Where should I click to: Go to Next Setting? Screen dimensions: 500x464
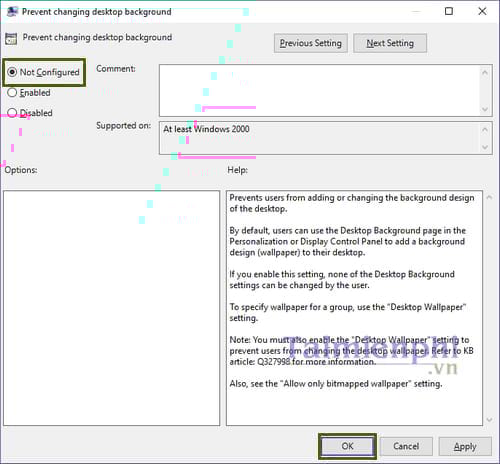[390, 43]
